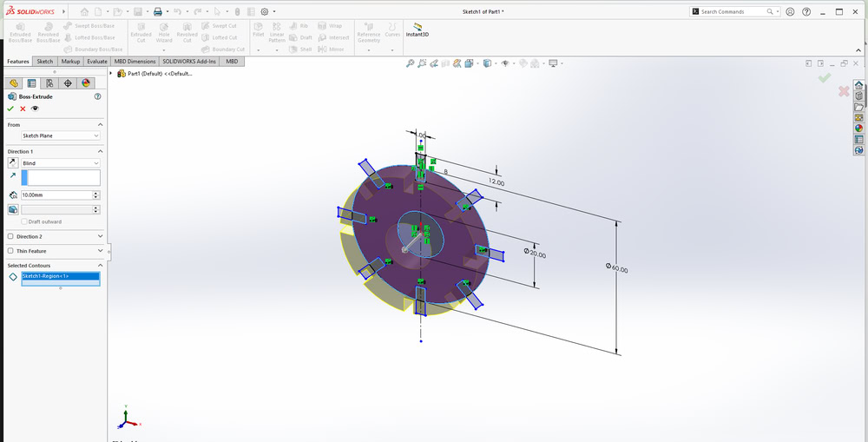Image resolution: width=868 pixels, height=442 pixels.
Task: Click confirmation corner green checkmark
Action: 825,78
